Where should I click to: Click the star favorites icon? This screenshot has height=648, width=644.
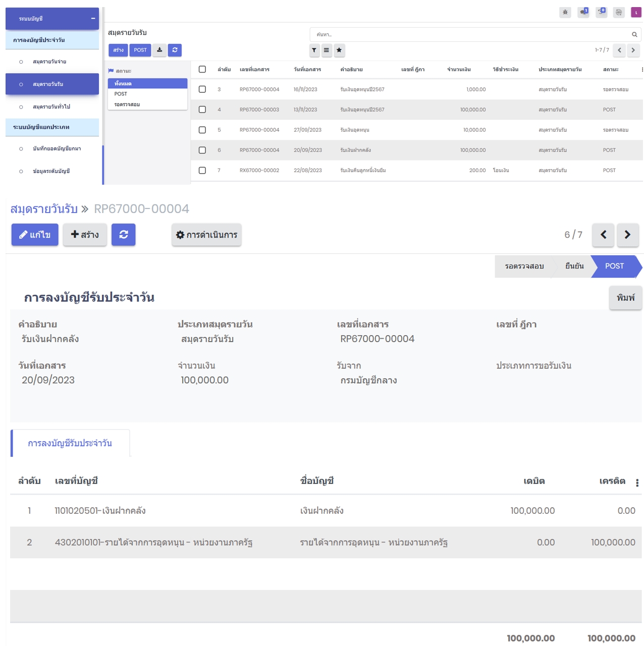(x=339, y=50)
